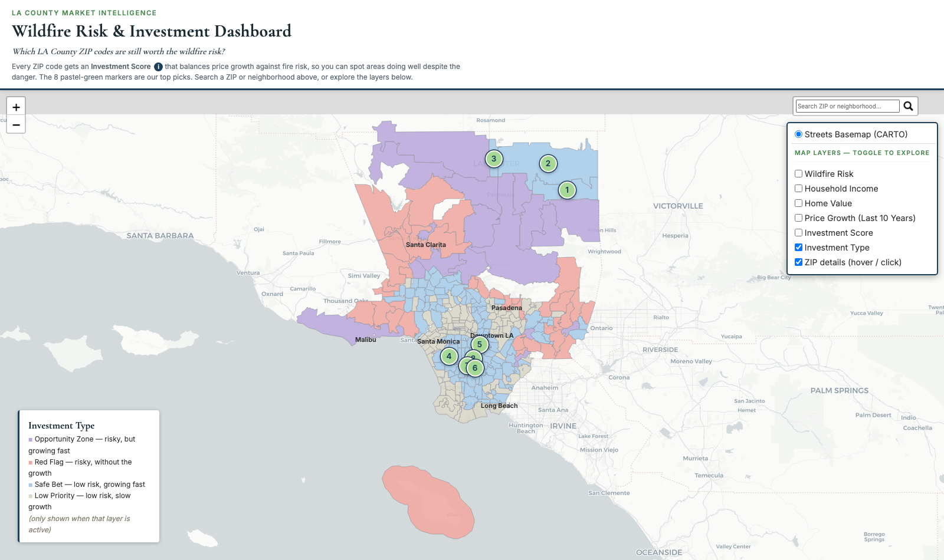Zoom out of the map

tap(16, 124)
